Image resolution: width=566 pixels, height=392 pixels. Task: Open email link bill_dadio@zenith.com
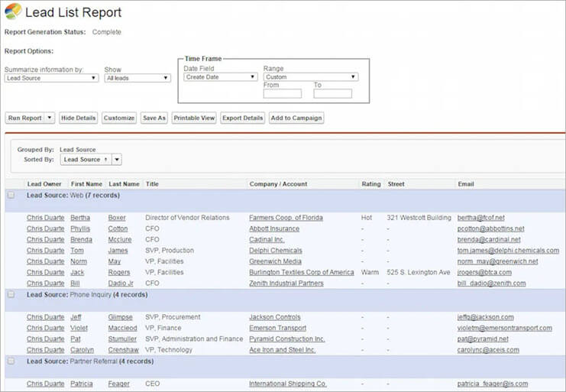(x=491, y=283)
